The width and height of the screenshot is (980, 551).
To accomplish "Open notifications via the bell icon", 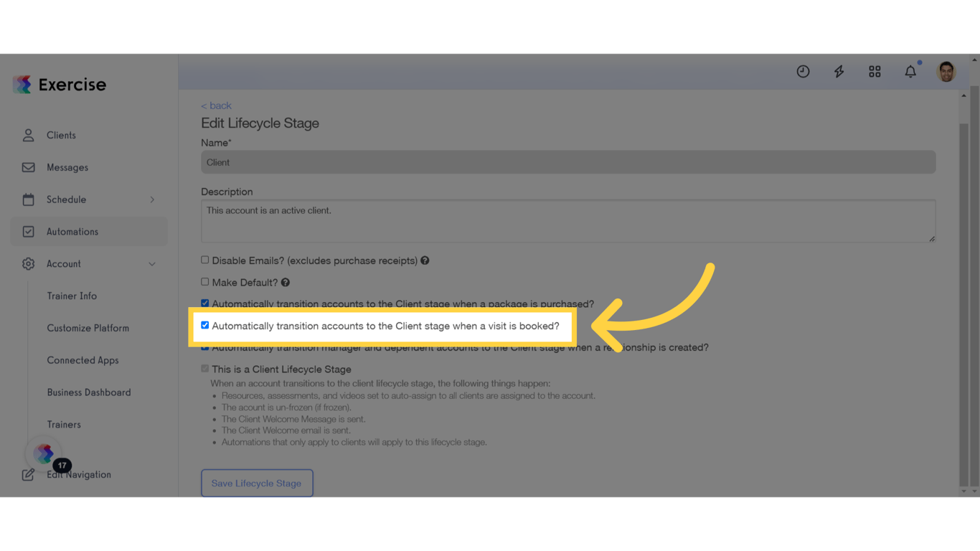I will [910, 71].
